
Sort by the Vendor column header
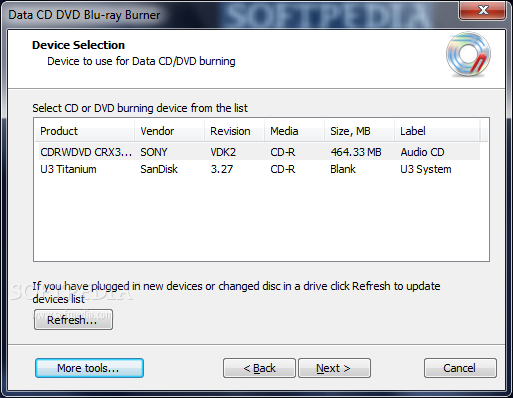169,131
